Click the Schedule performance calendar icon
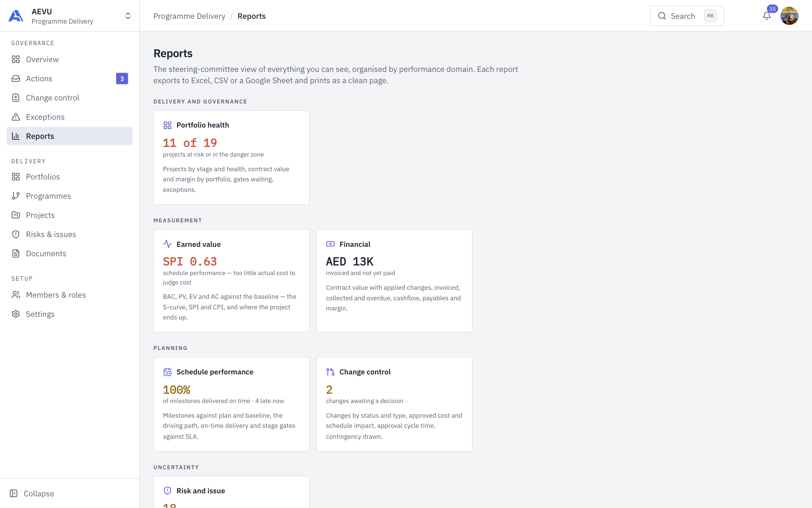The image size is (812, 508). (x=168, y=372)
